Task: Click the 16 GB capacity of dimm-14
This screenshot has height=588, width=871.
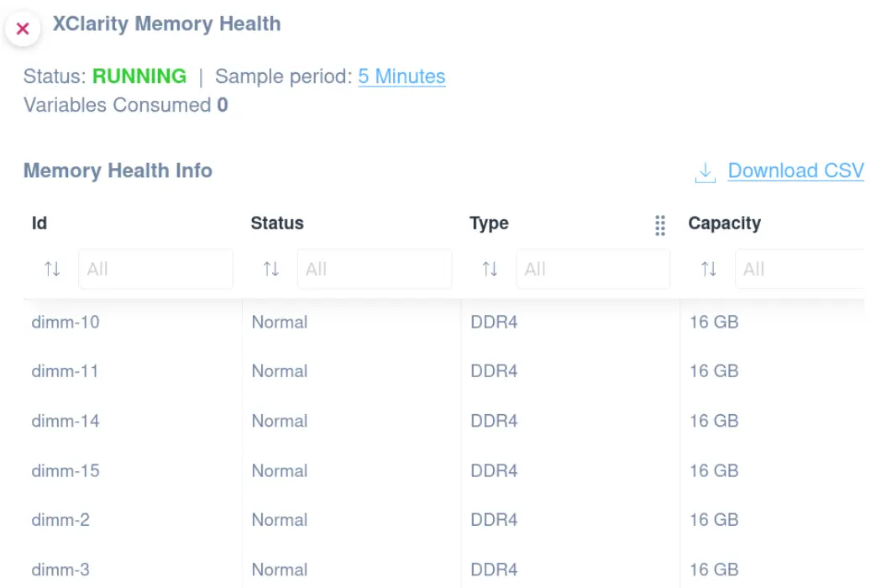Action: tap(714, 421)
